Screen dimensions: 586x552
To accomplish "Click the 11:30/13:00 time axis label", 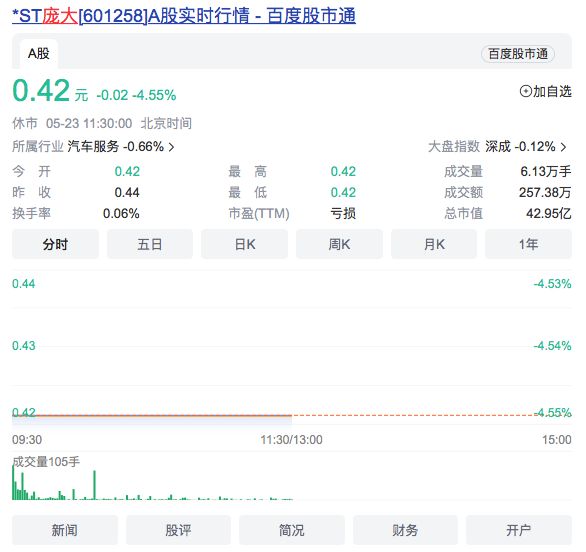I will click(292, 440).
